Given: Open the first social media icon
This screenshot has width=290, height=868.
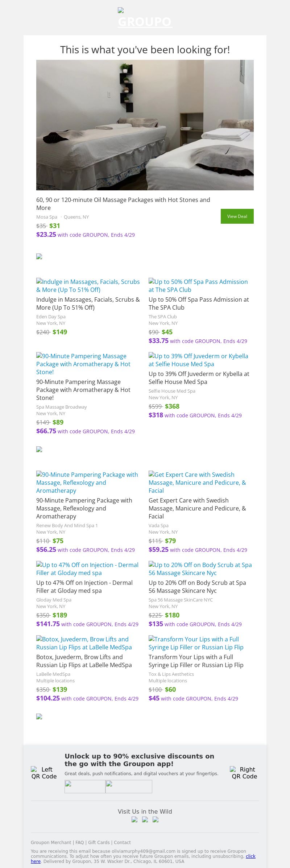Looking at the screenshot, I should [134, 819].
